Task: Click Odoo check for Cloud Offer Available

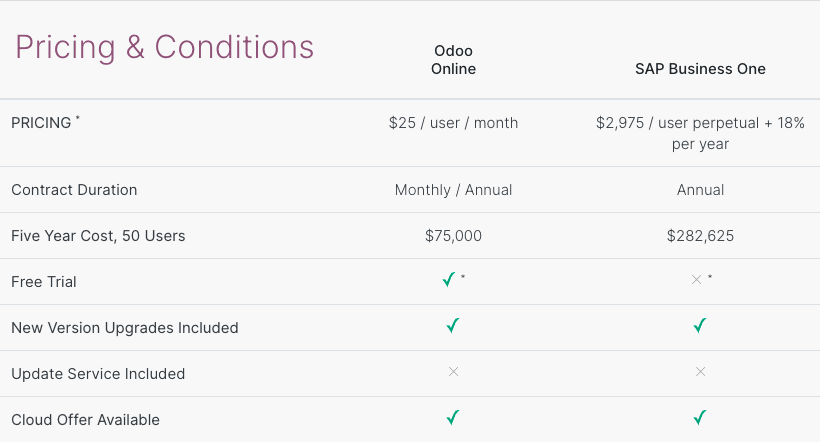Action: pyautogui.click(x=453, y=418)
